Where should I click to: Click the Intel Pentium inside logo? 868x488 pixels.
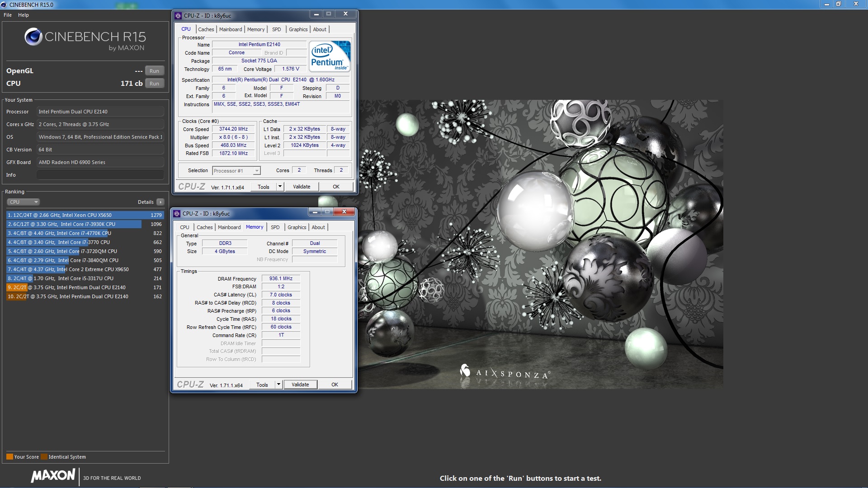[330, 56]
